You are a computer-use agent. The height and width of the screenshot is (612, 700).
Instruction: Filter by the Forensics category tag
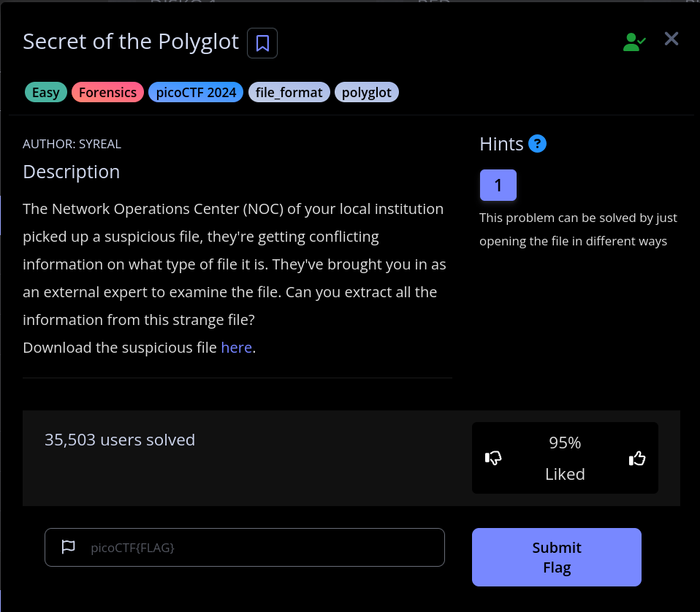(107, 93)
